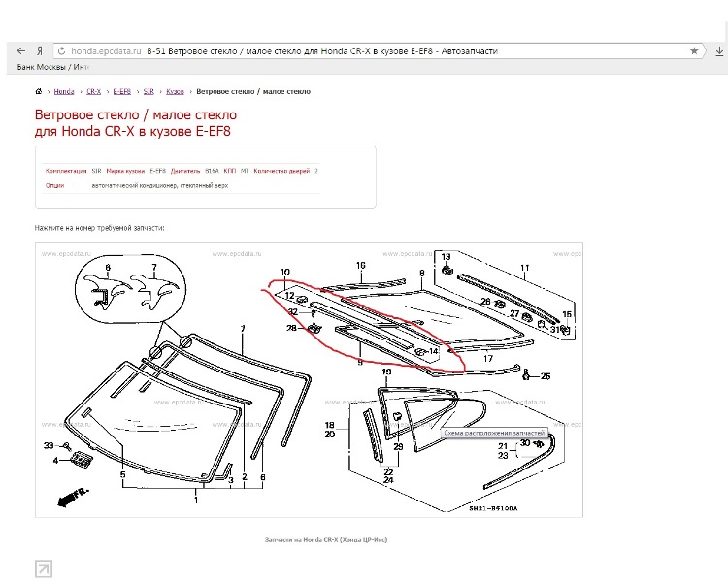Select part number 2 in the diagram
728x582 pixels.
coord(245,476)
